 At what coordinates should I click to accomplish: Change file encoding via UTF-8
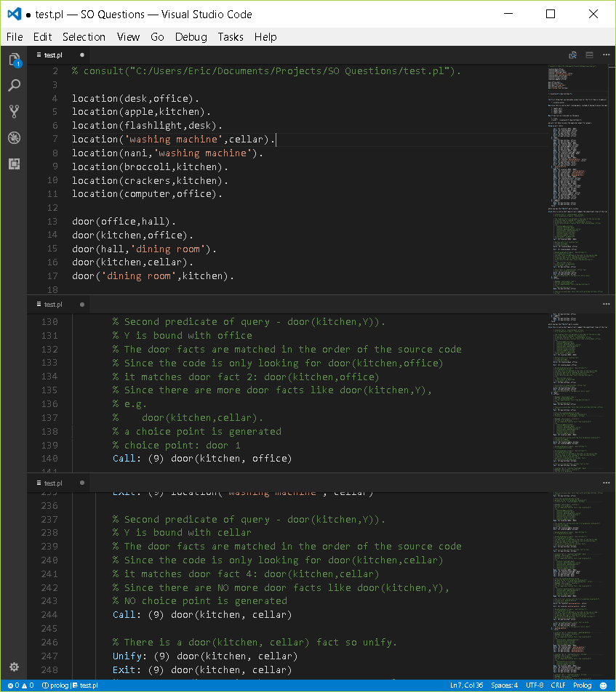535,685
